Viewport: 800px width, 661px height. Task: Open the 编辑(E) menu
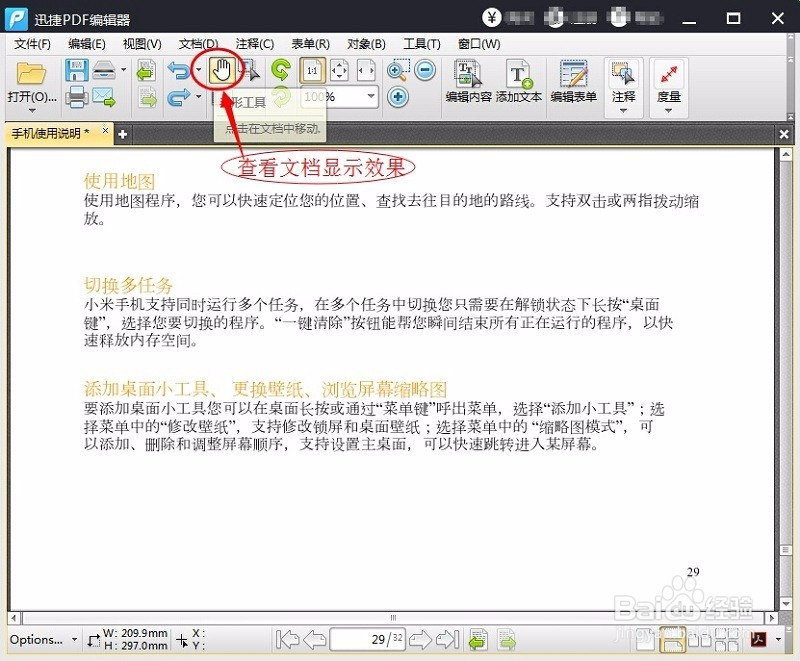[87, 44]
